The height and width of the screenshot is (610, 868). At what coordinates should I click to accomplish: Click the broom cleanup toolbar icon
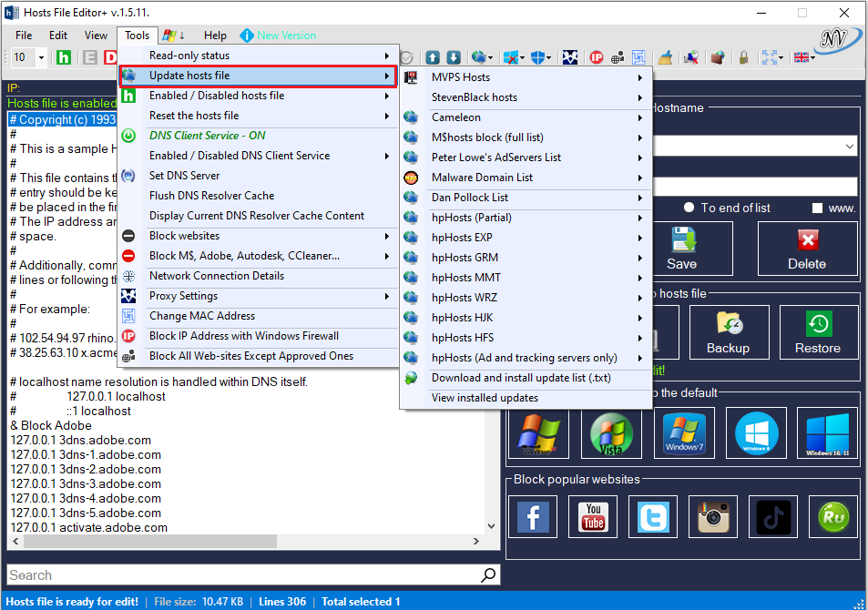pyautogui.click(x=666, y=57)
